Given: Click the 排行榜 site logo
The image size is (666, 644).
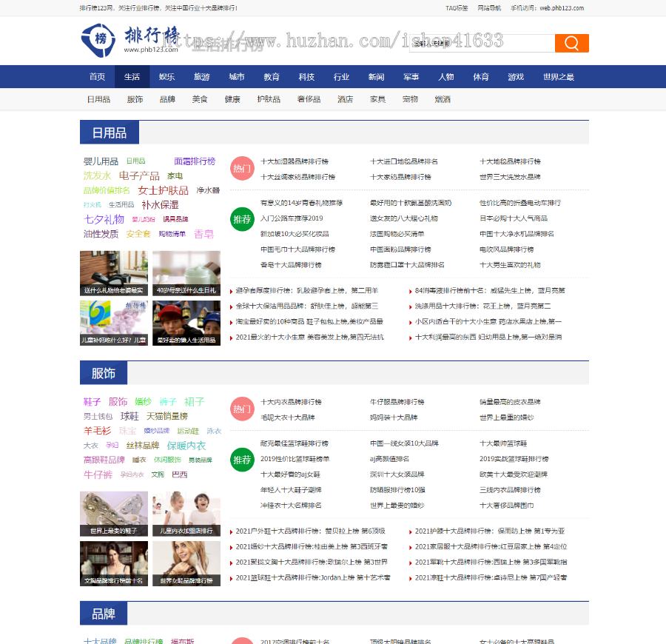Looking at the screenshot, I should click(130, 41).
